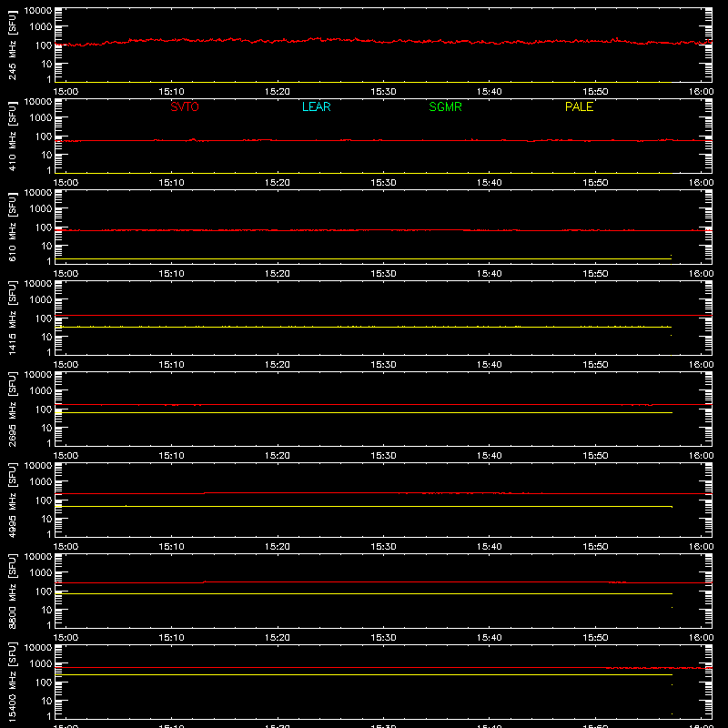Click the green SGMR station label
This screenshot has width=728, height=728.
(x=445, y=106)
